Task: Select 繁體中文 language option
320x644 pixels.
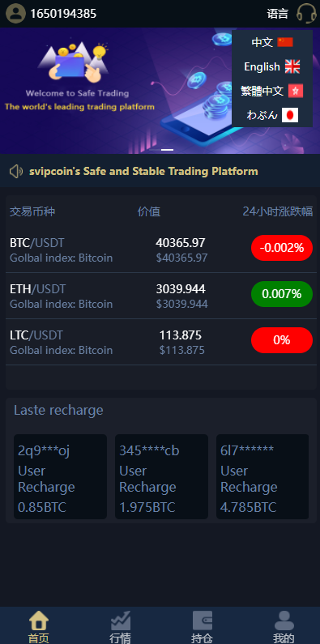Action: (x=272, y=91)
